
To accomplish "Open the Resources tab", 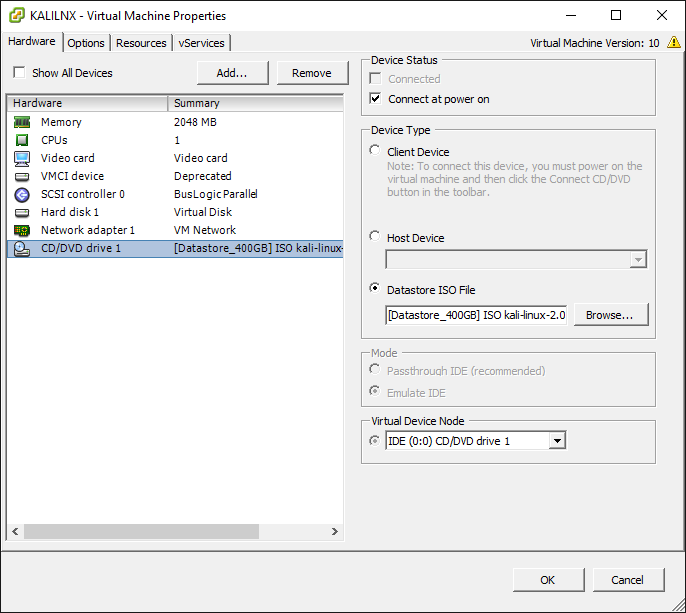I will click(141, 43).
